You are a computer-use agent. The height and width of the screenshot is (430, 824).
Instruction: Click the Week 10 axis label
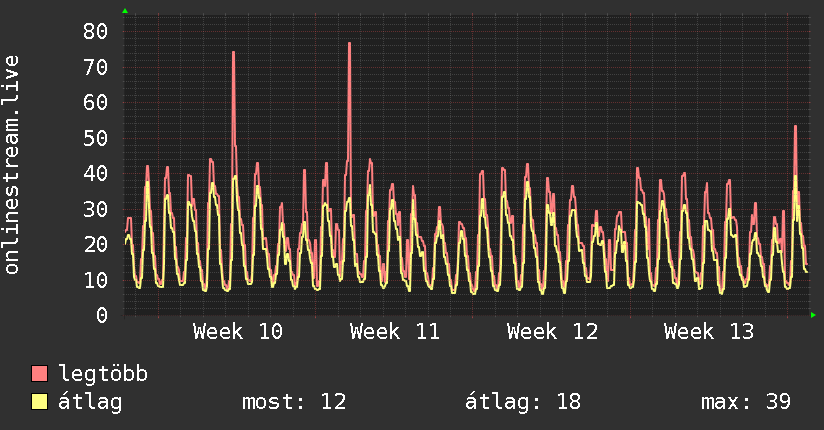238,332
